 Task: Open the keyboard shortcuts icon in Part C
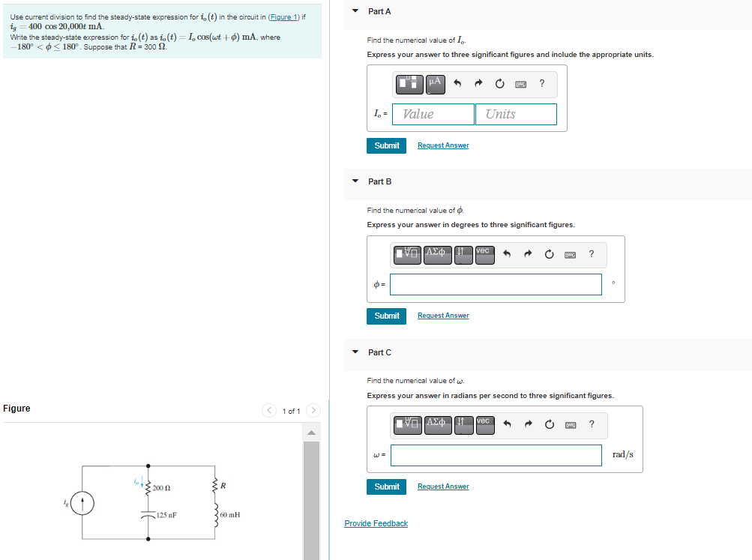570,424
